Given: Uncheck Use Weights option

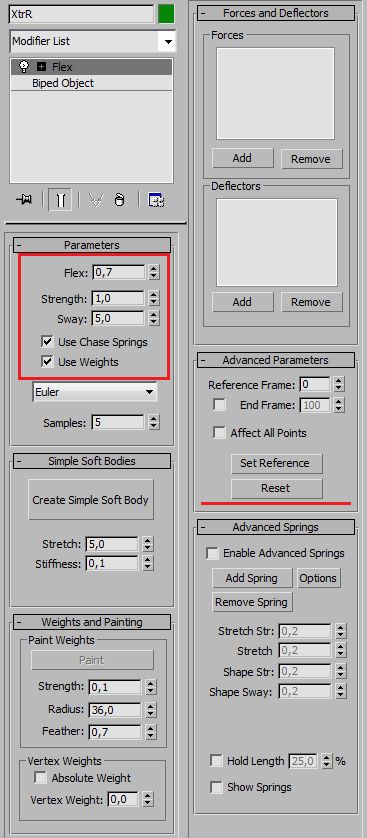Looking at the screenshot, I should (48, 362).
